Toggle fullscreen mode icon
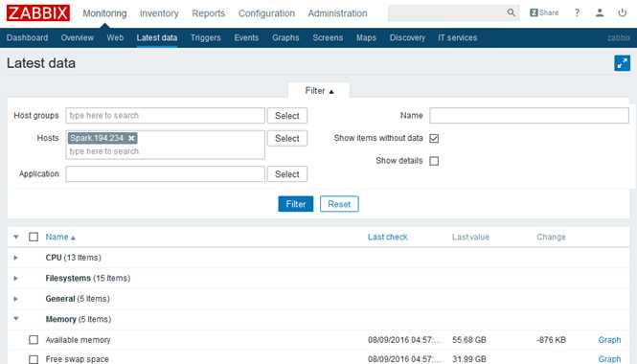 point(622,63)
